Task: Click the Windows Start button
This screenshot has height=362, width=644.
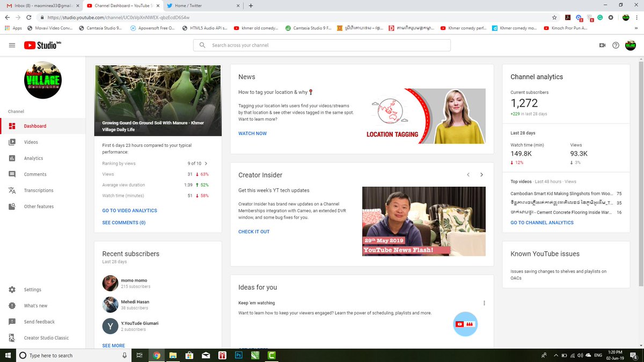Action: click(x=7, y=355)
